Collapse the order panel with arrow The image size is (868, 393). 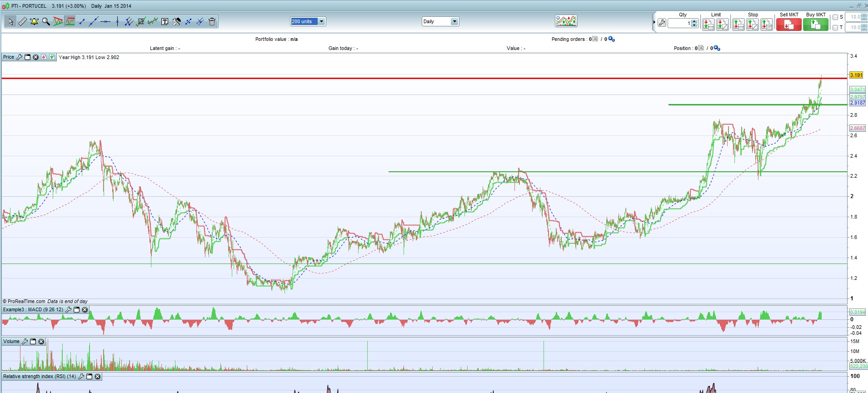pos(654,22)
